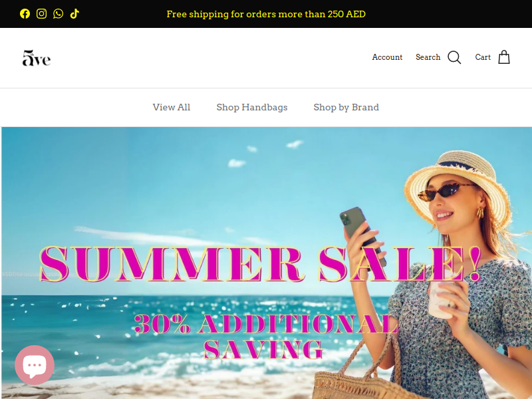
Task: Open the Shop Handbags menu
Action: click(x=252, y=107)
